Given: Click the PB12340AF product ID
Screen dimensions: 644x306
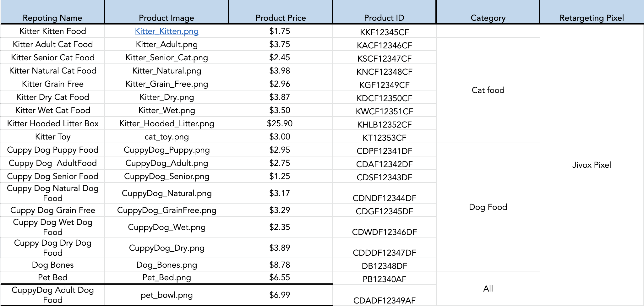Looking at the screenshot, I should point(384,278).
